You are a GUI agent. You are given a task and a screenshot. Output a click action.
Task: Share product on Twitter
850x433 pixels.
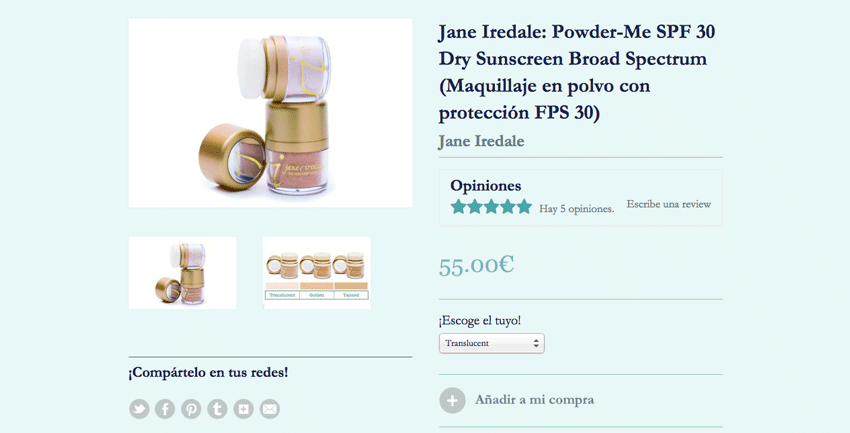click(139, 409)
